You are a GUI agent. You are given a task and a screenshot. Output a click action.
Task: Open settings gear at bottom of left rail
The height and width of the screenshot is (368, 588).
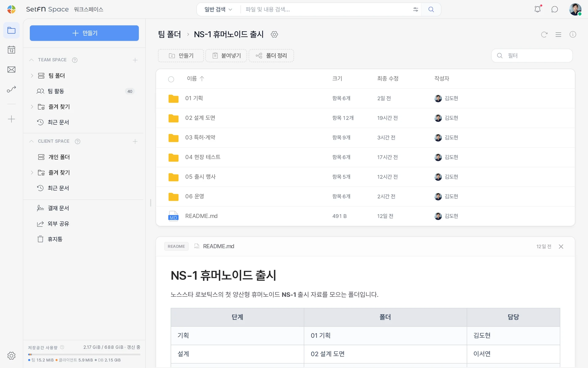tap(11, 356)
